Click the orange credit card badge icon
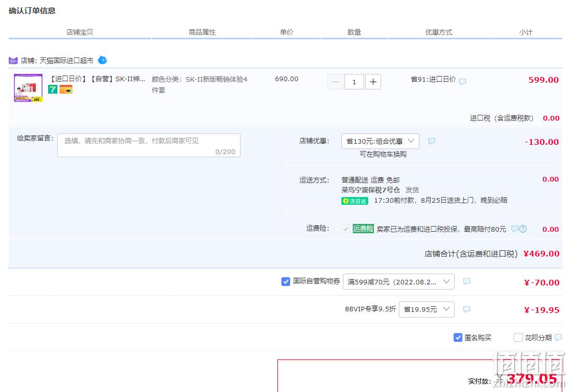 point(66,89)
